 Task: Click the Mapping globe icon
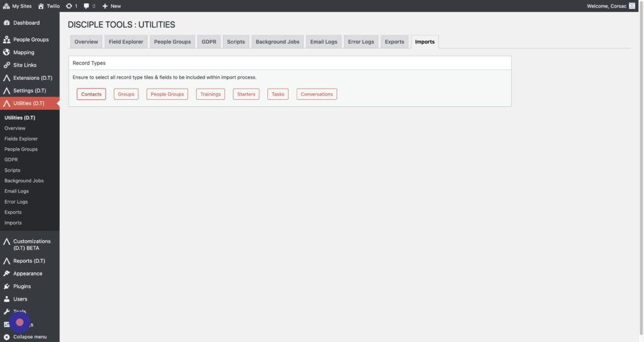tap(7, 52)
